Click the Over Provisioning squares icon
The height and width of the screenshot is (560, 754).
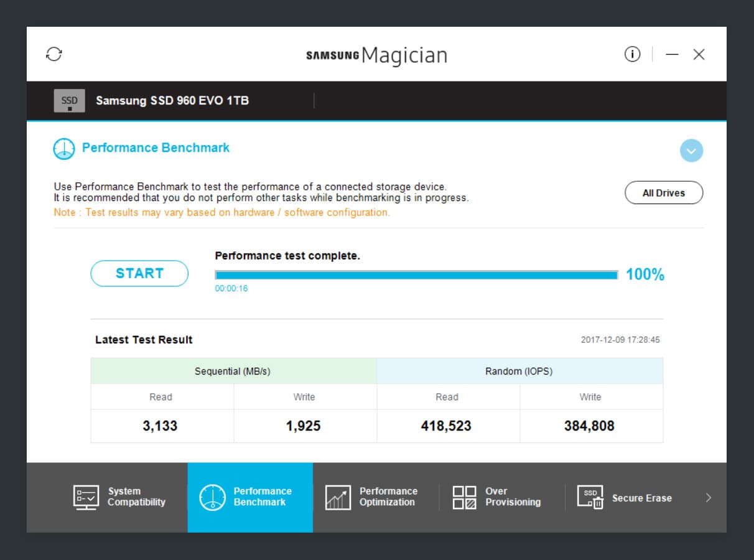465,497
